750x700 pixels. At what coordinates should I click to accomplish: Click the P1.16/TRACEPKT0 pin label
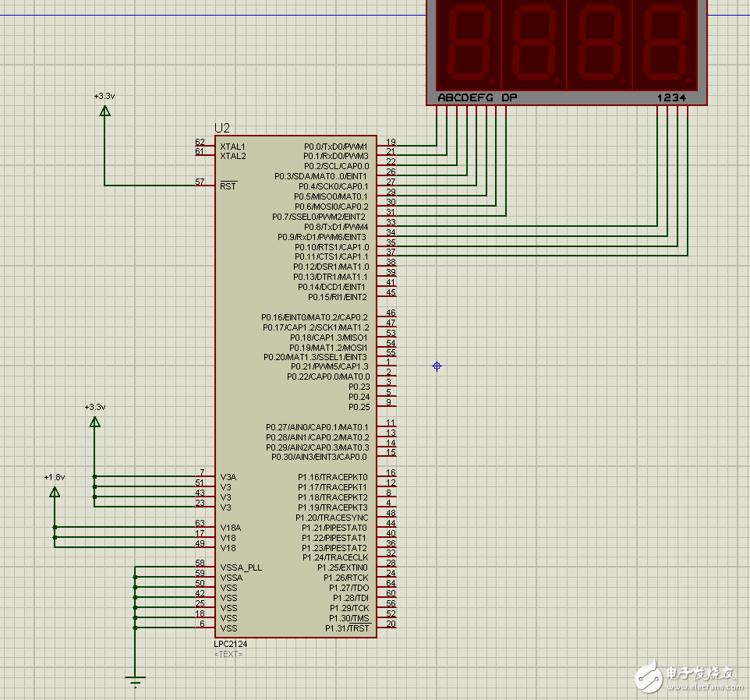coord(333,477)
